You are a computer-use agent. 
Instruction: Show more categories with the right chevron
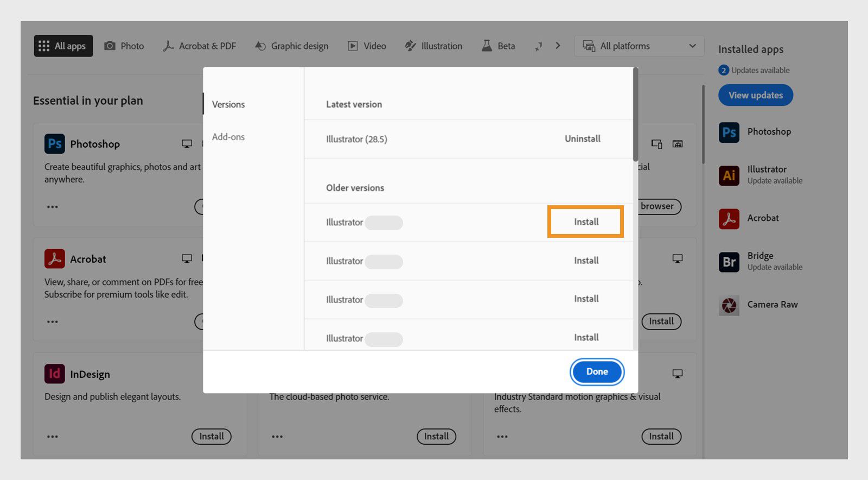(558, 46)
